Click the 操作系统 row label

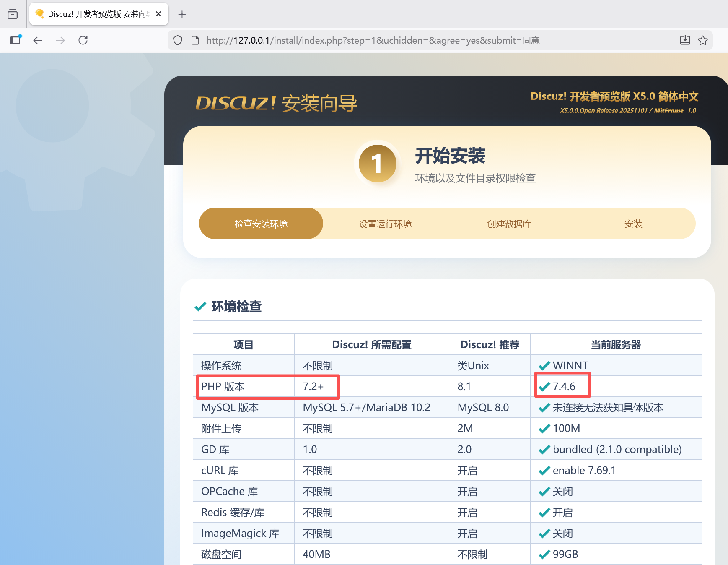coord(221,365)
